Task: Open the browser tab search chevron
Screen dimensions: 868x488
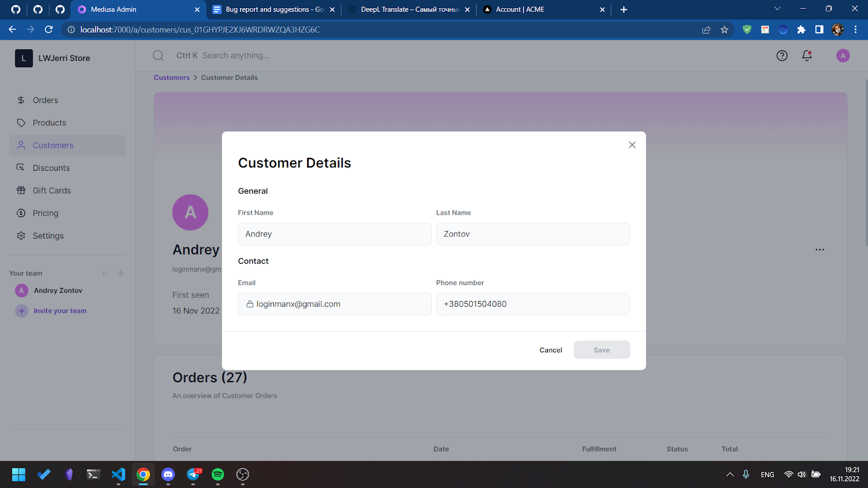Action: pyautogui.click(x=777, y=9)
